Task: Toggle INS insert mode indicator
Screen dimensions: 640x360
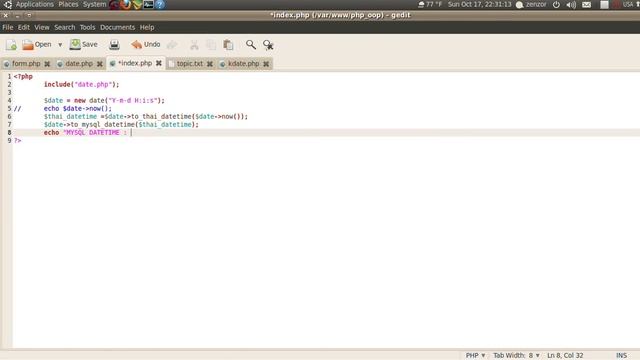Action: (x=621, y=356)
